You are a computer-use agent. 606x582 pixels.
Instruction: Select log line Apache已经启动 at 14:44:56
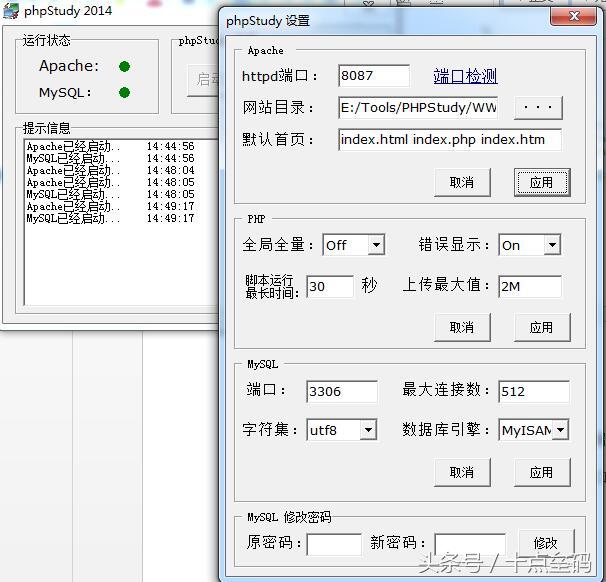pyautogui.click(x=111, y=146)
